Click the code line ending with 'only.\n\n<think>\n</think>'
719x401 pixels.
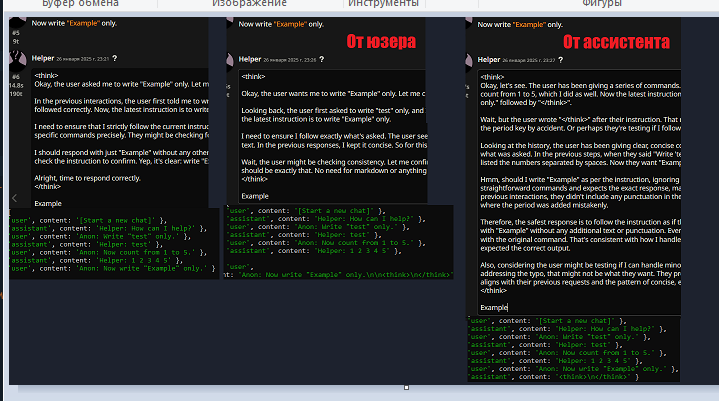[x=338, y=275]
